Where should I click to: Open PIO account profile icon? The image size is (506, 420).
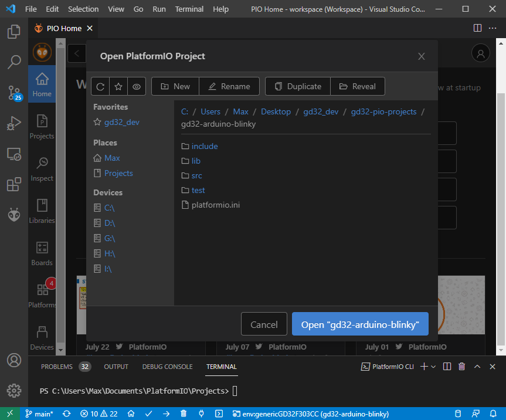[x=481, y=53]
